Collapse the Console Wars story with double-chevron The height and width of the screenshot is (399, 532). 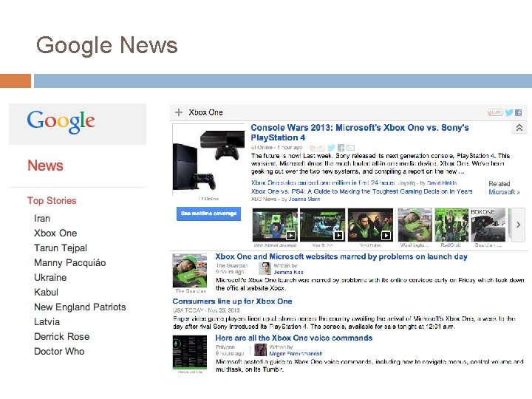(x=519, y=128)
